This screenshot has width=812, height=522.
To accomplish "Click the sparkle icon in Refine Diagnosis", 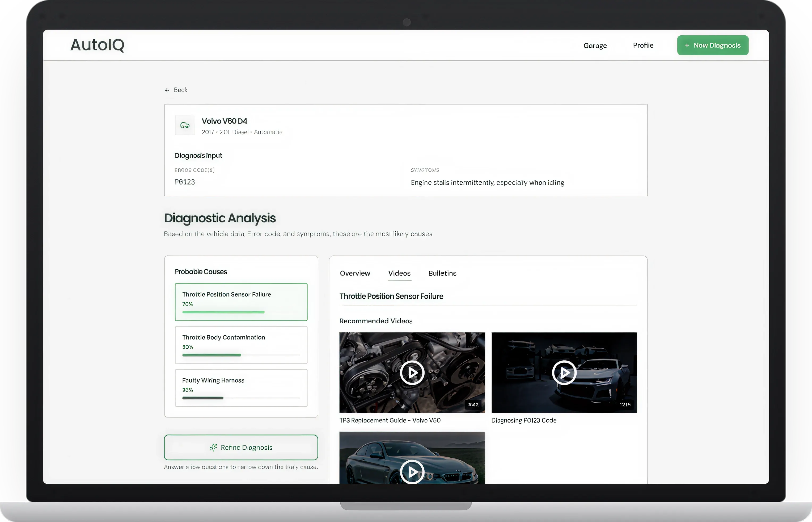I will click(x=213, y=448).
